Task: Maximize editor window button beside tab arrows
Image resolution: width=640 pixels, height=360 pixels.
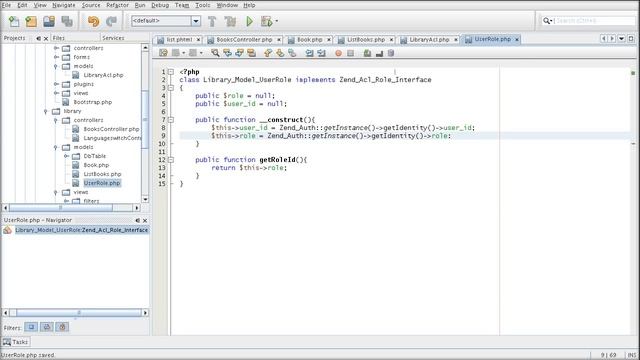Action: tap(631, 38)
